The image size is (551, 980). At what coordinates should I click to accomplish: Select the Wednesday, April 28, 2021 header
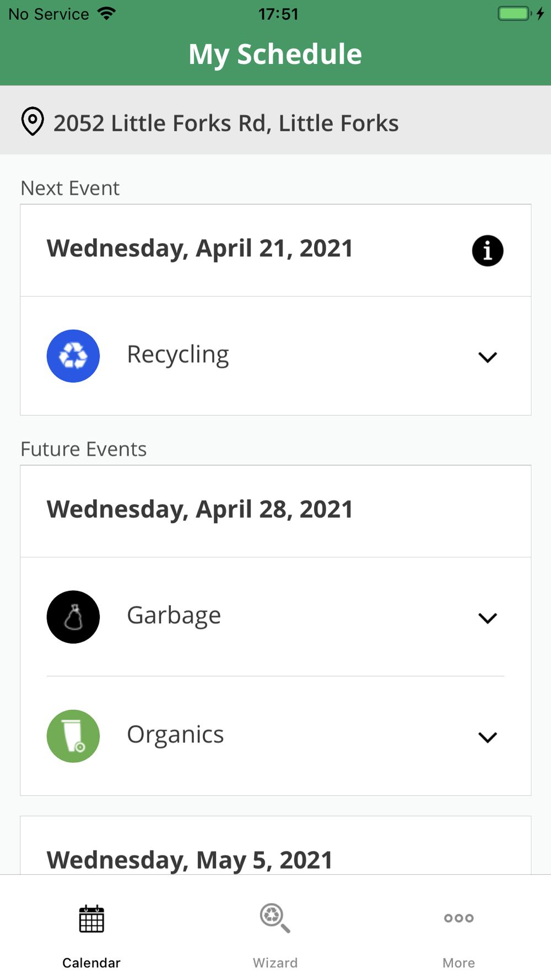[199, 509]
